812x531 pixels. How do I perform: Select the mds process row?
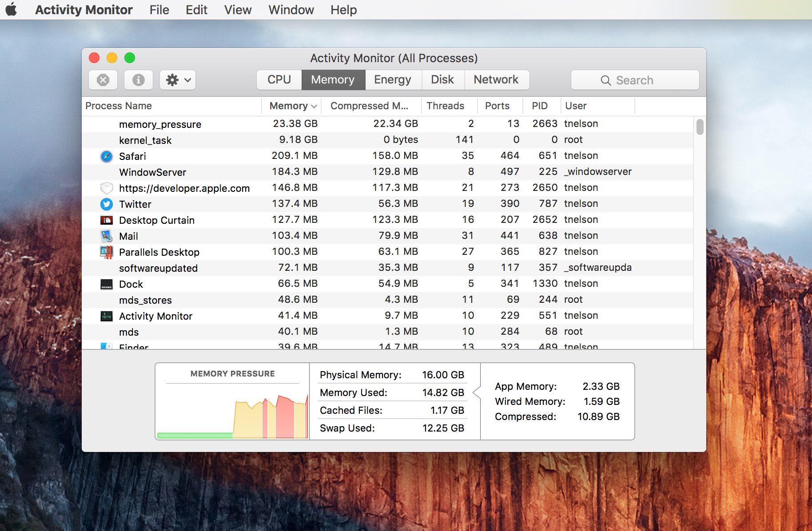pos(387,332)
